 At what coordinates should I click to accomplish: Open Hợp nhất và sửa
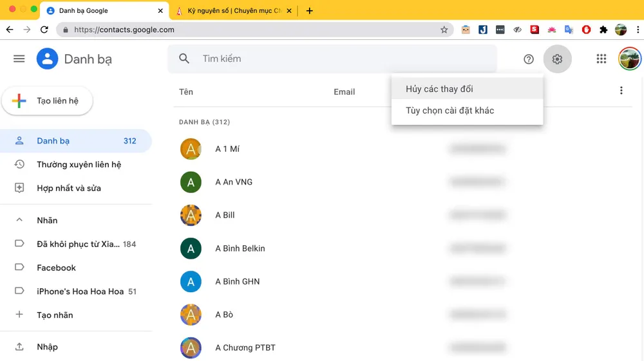point(76,188)
